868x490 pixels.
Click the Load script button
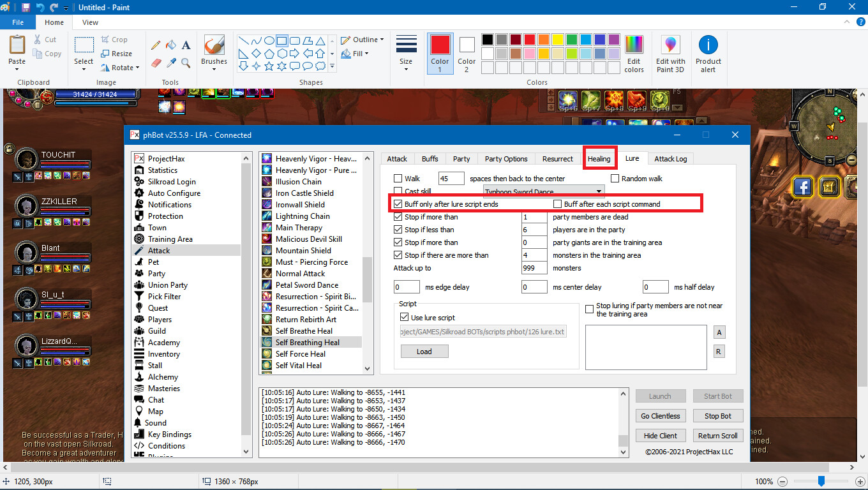click(424, 352)
